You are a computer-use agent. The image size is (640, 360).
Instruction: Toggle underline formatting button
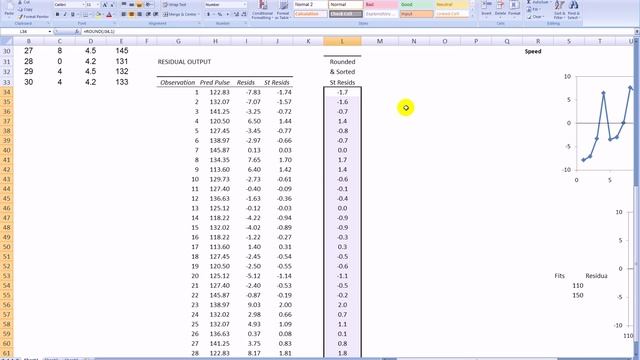73,14
